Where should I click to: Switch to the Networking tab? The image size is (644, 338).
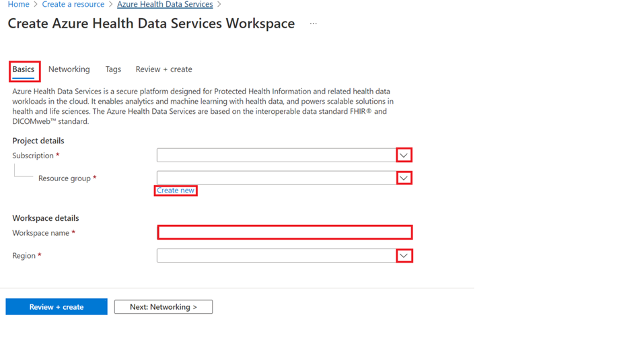[69, 69]
